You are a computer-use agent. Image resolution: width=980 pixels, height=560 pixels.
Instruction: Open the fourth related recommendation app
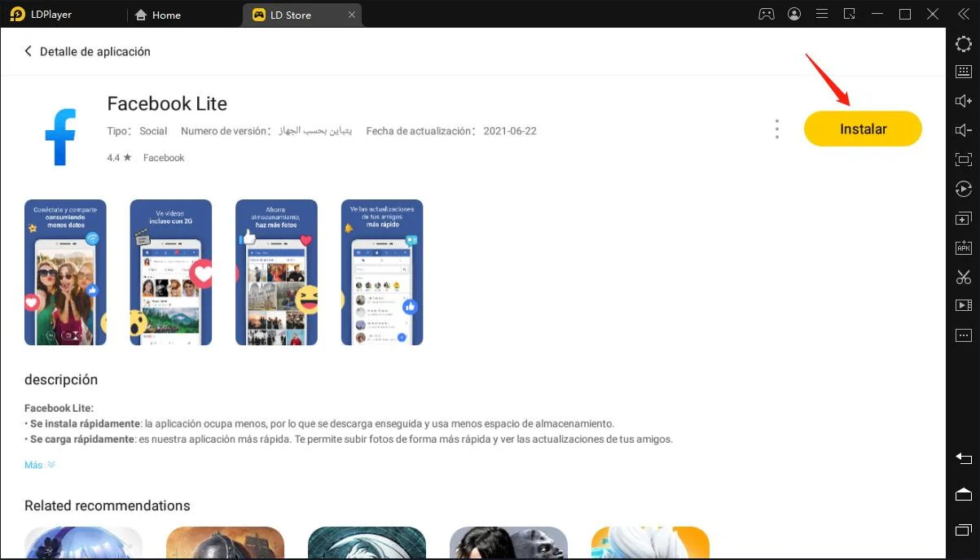pos(508,543)
